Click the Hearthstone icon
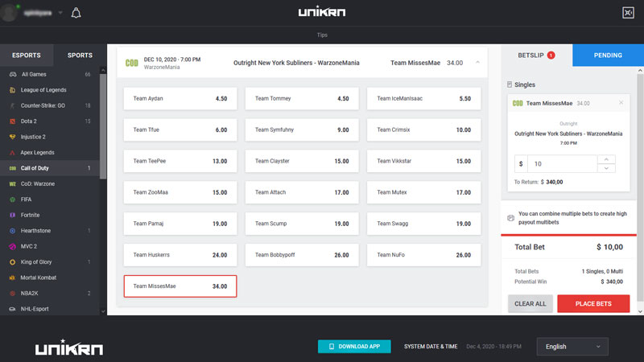Image resolution: width=644 pixels, height=362 pixels. point(12,231)
